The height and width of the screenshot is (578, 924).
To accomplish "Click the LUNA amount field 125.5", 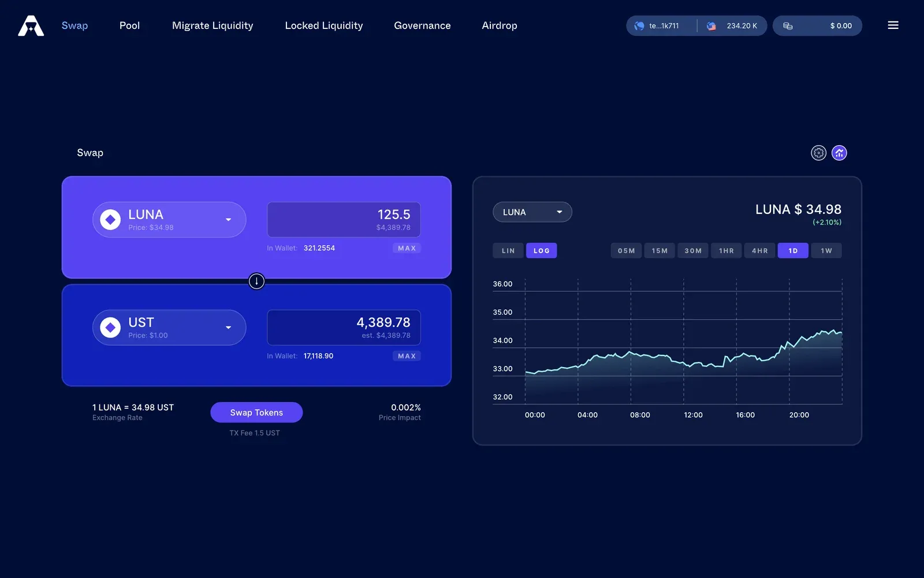I will [344, 220].
